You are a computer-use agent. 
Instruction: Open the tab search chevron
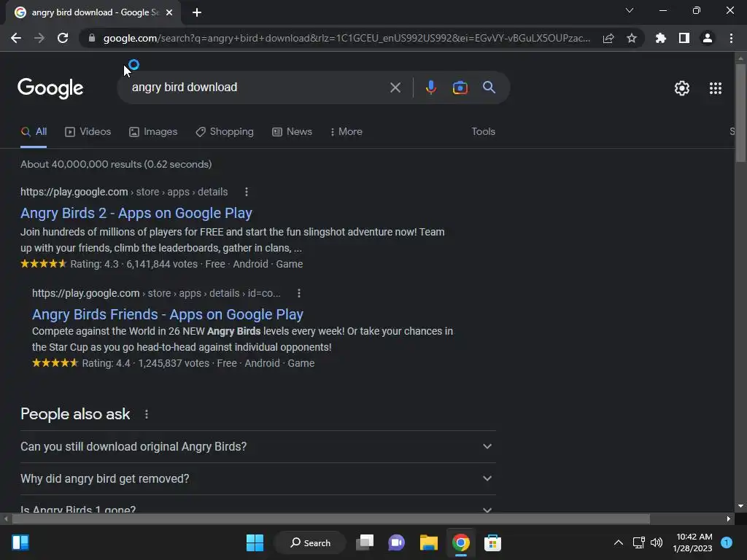coord(630,10)
